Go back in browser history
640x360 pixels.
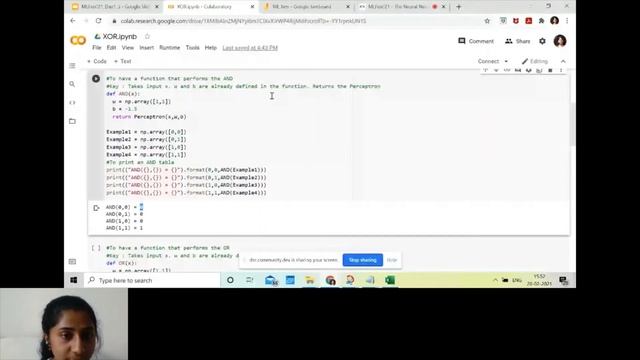[73, 21]
